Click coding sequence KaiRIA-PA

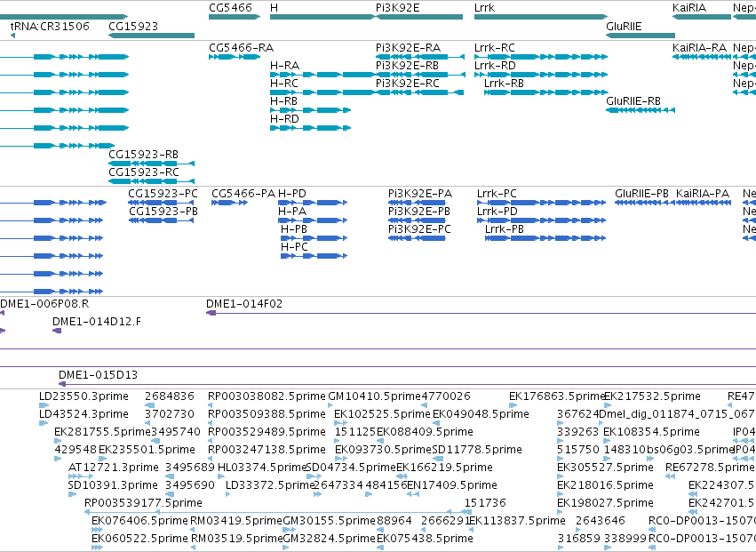click(704, 203)
